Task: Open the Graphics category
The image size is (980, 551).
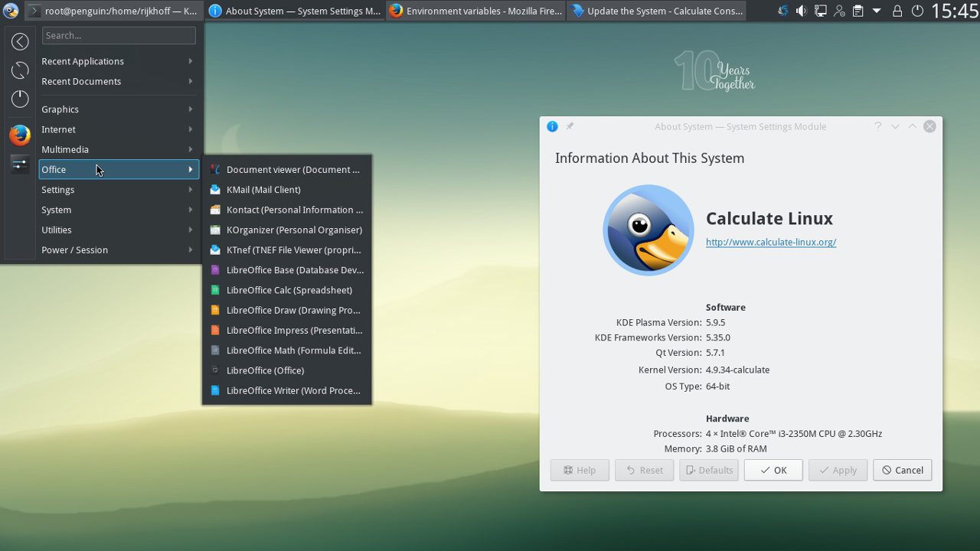Action: (119, 109)
